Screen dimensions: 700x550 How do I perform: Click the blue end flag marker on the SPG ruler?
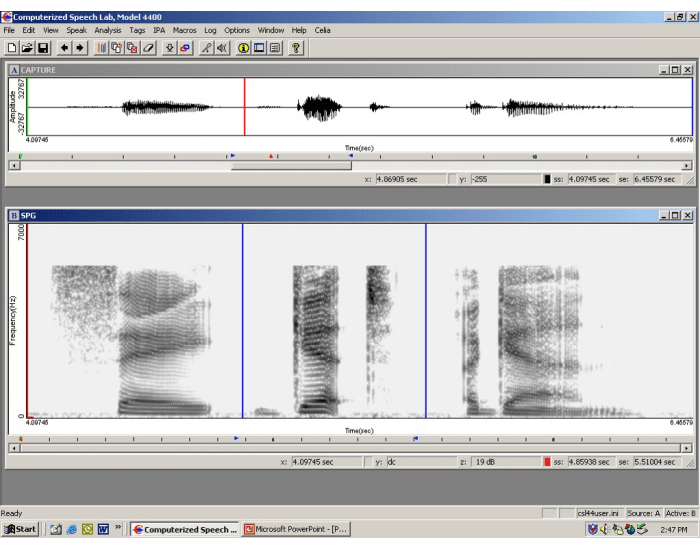(x=416, y=438)
